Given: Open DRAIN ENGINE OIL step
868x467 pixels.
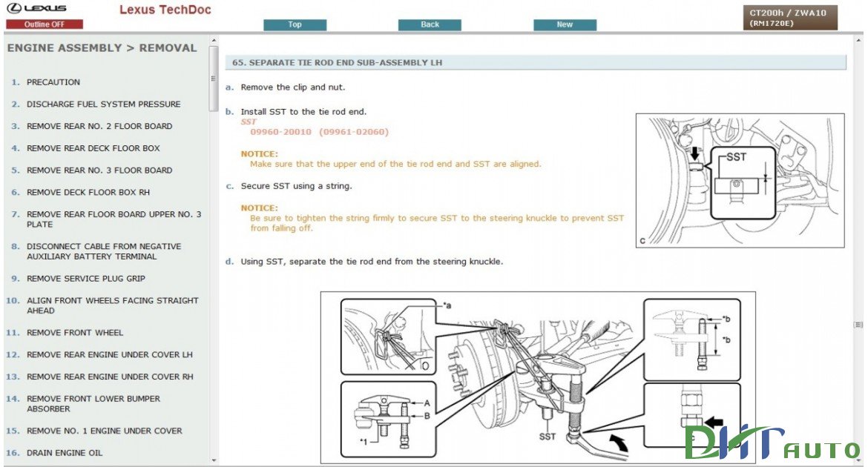Looking at the screenshot, I should [x=65, y=453].
